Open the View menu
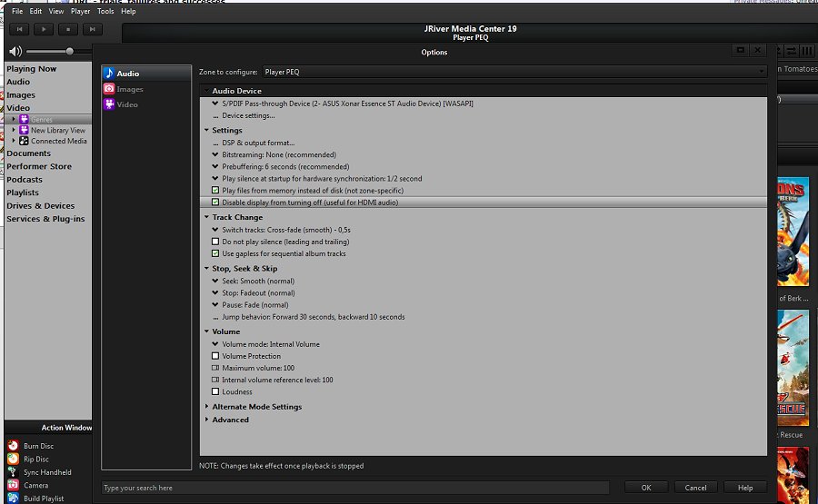 click(56, 11)
